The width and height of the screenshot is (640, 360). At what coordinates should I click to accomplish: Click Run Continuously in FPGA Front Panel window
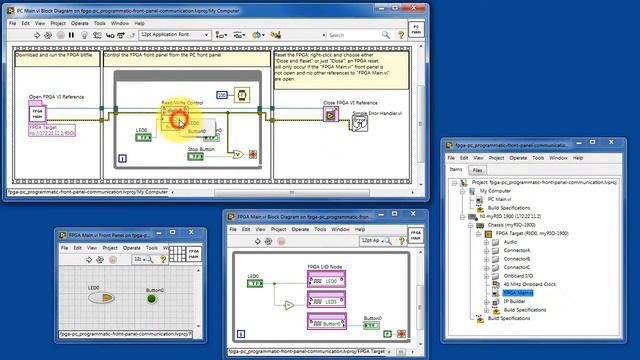[100, 260]
